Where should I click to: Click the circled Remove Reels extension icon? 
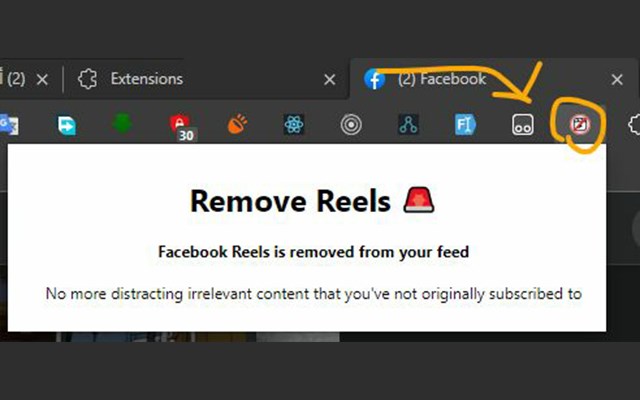580,124
